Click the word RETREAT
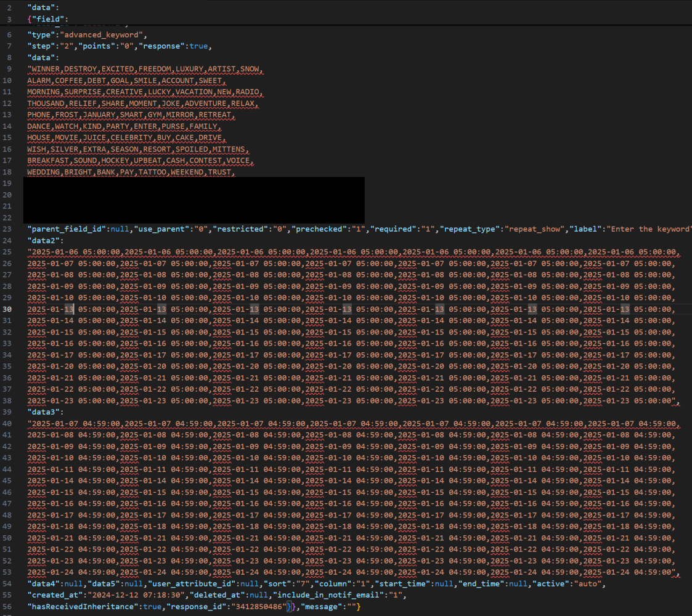The width and height of the screenshot is (692, 616). coord(215,115)
